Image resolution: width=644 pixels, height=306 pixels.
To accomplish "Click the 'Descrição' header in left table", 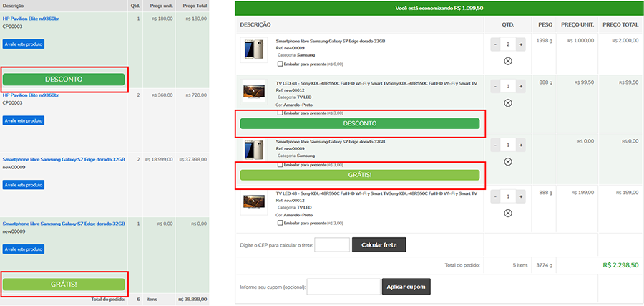I will 13,6.
